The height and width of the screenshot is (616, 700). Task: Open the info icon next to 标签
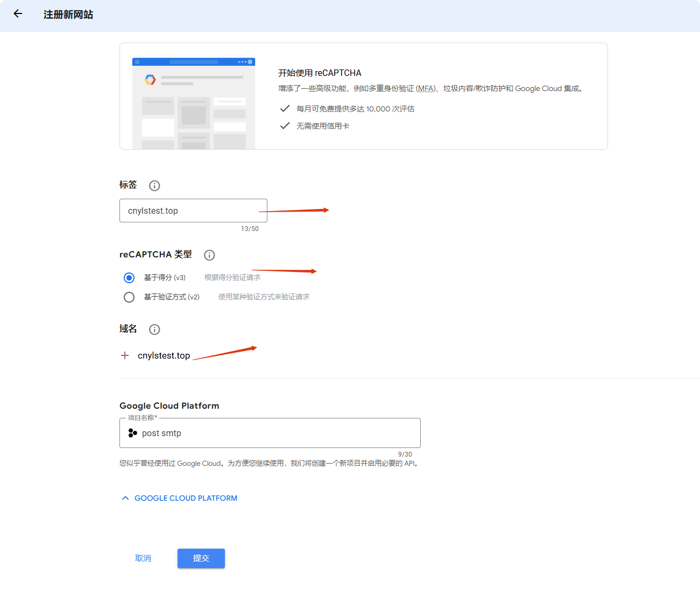pos(154,186)
